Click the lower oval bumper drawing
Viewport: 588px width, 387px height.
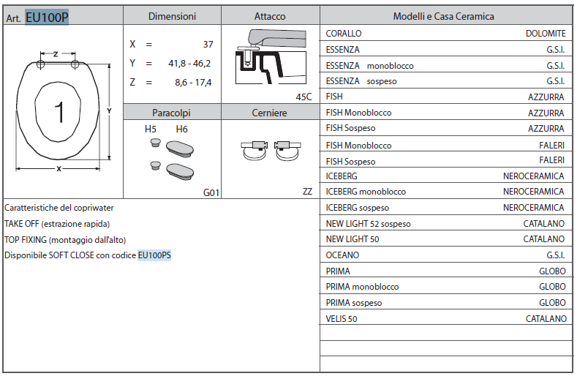pyautogui.click(x=180, y=172)
